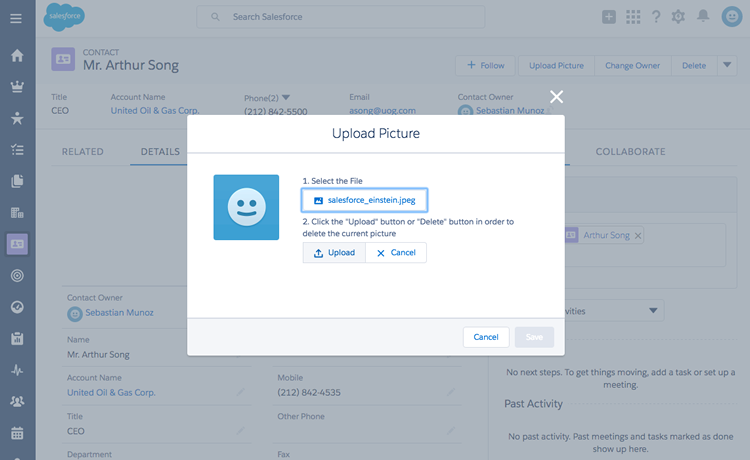Click the Search Salesforce field

pos(341,17)
